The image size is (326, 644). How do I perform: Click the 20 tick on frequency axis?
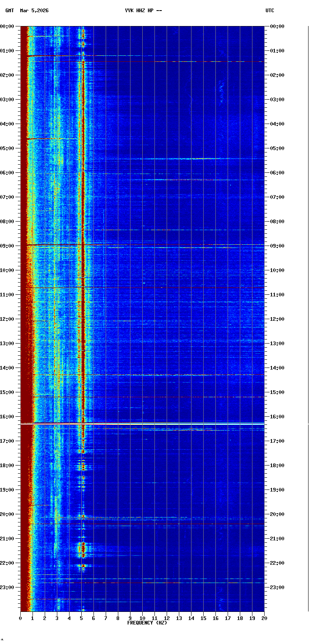264,618
